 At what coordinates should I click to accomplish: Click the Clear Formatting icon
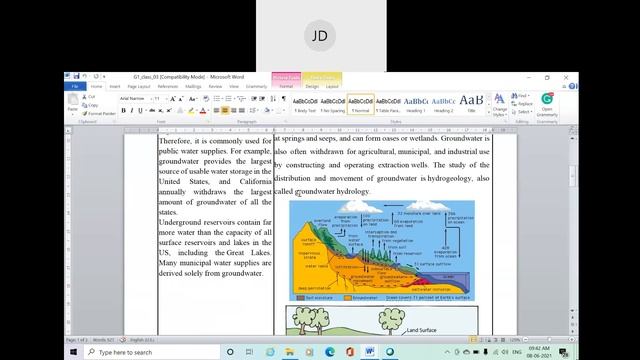click(206, 99)
